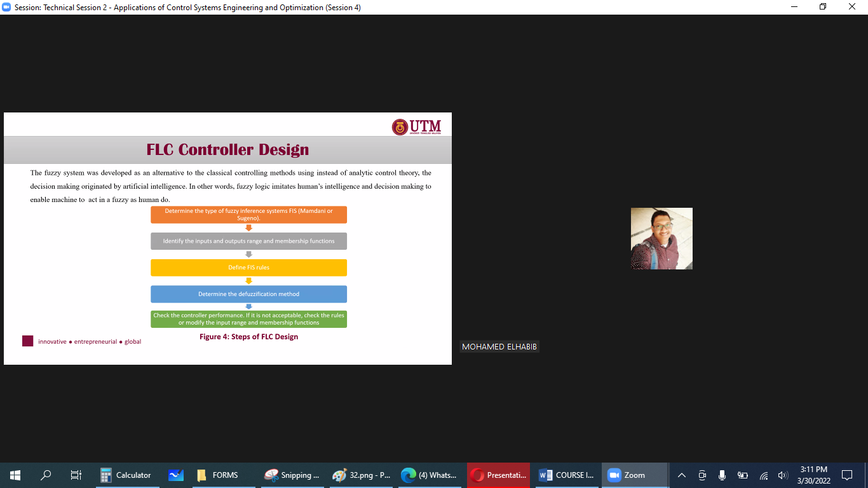Expand hidden system tray icons chevron
This screenshot has height=488, width=868.
[682, 475]
